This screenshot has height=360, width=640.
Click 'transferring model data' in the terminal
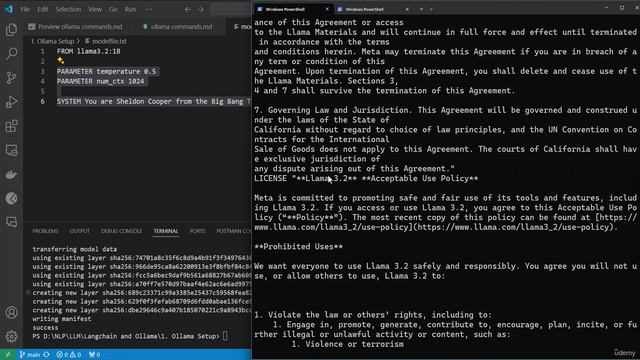click(75, 249)
